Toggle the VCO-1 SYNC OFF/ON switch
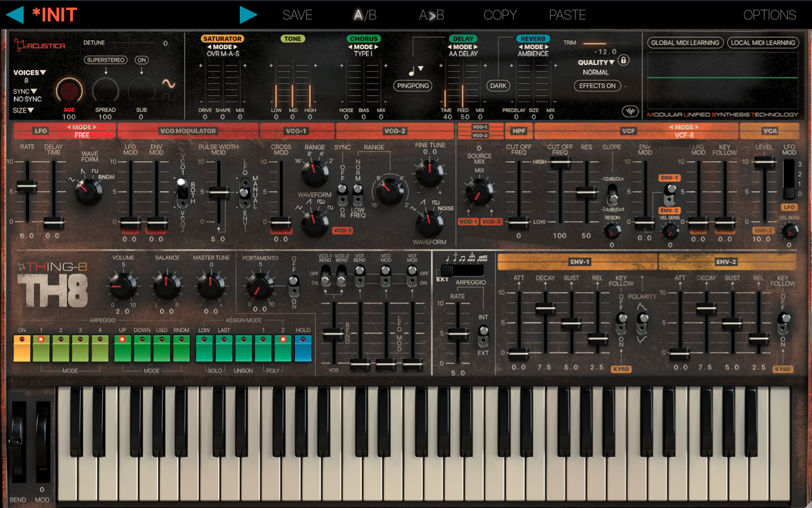Image resolution: width=812 pixels, height=508 pixels. click(342, 195)
